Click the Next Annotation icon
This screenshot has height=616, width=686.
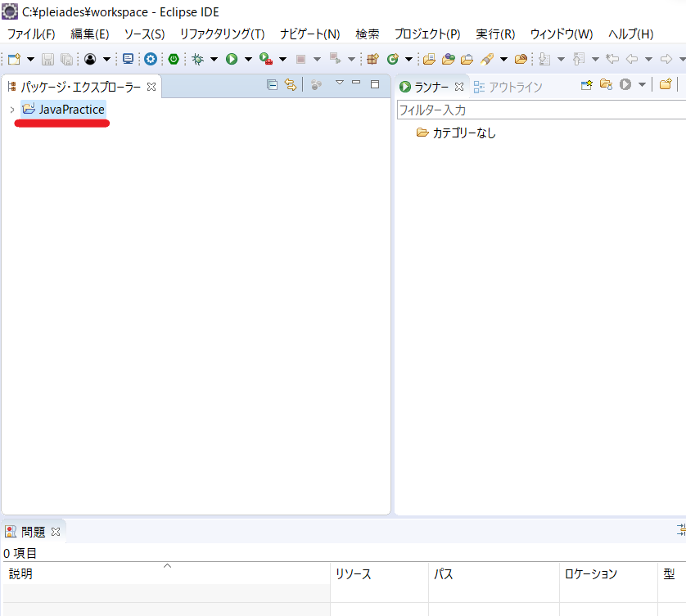coord(544,59)
